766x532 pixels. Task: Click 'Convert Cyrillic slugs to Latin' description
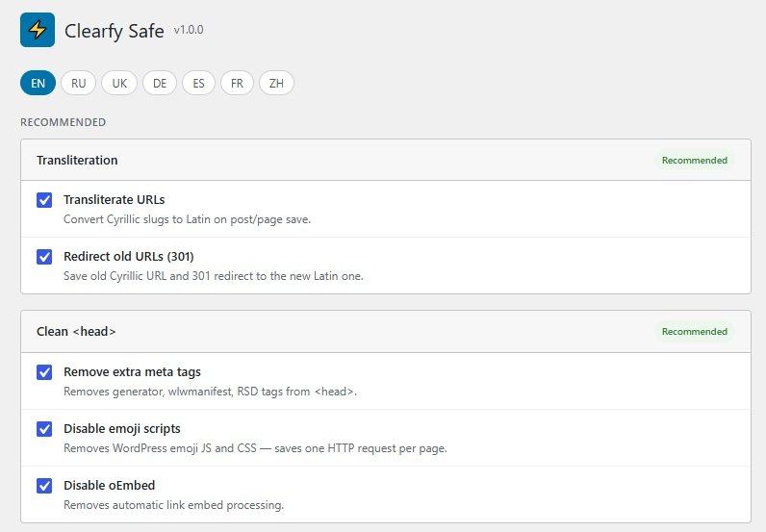coord(187,219)
